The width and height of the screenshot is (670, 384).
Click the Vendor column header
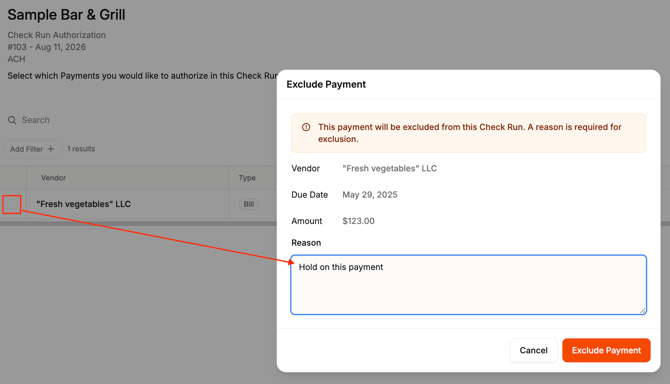(53, 178)
